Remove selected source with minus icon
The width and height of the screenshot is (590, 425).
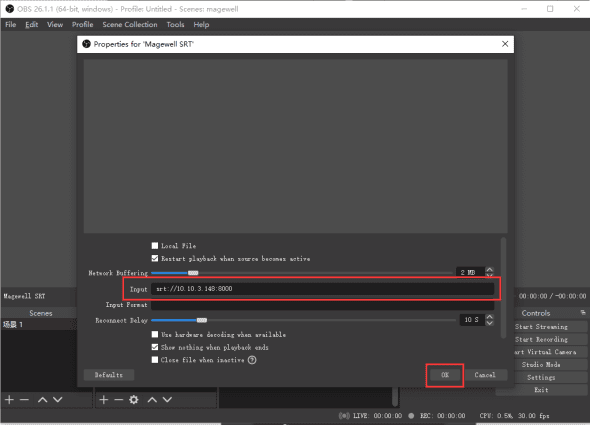tap(119, 399)
